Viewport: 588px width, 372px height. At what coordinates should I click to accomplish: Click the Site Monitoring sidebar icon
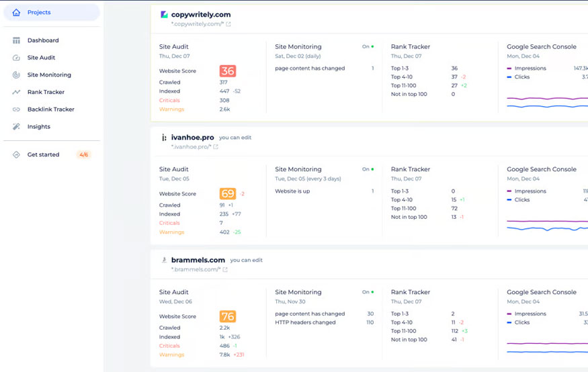tap(16, 75)
